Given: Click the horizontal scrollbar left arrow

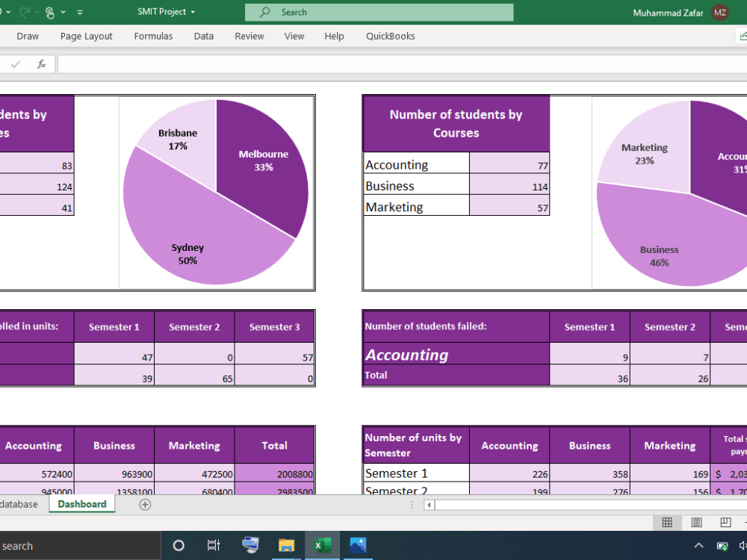Looking at the screenshot, I should click(429, 505).
